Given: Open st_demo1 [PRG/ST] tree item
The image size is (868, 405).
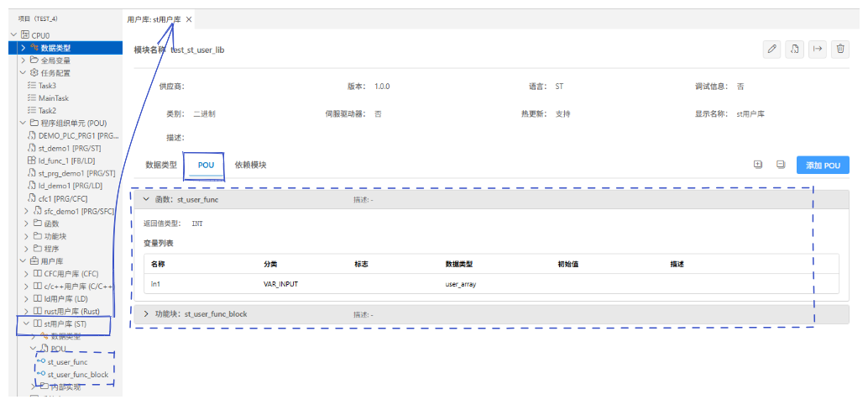Looking at the screenshot, I should click(70, 148).
